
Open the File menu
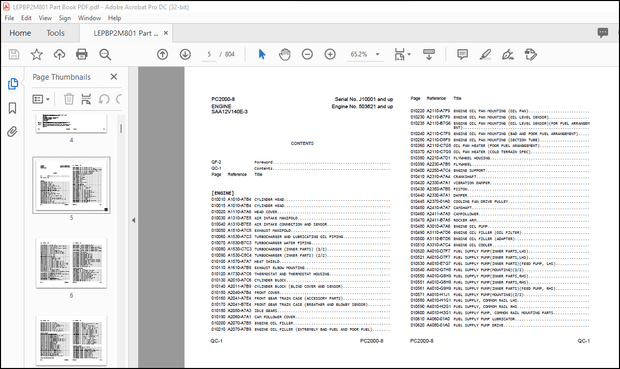(9, 18)
